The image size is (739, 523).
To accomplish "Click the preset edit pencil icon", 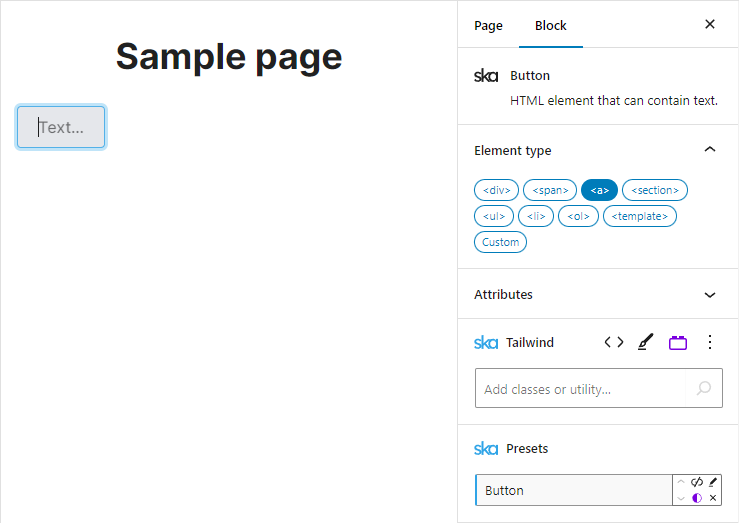I will point(713,482).
